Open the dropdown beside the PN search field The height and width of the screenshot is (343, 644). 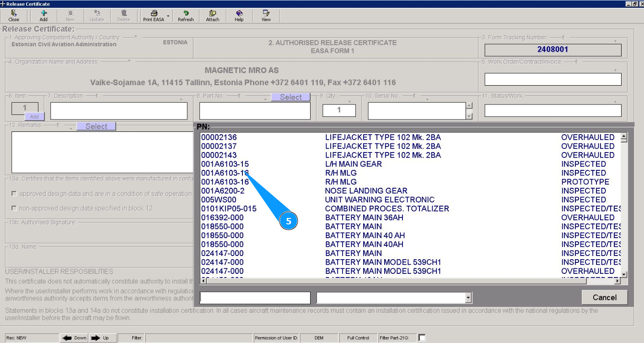pos(468,298)
